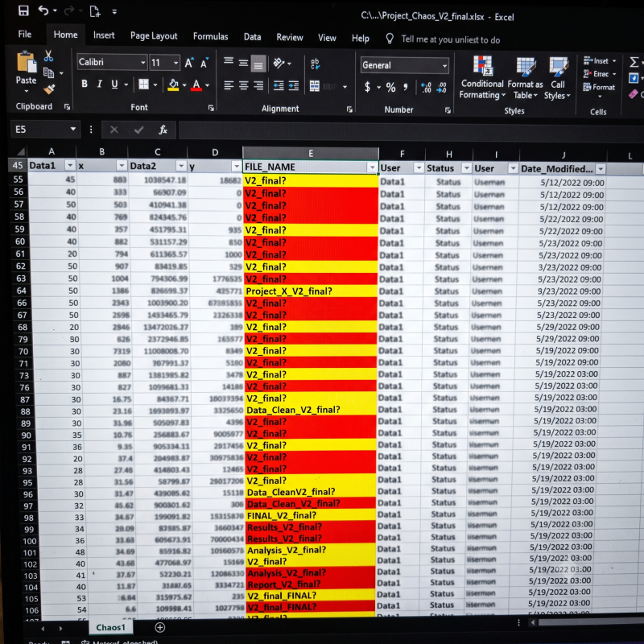Open Date_Modified column filter dropdown

pos(601,169)
